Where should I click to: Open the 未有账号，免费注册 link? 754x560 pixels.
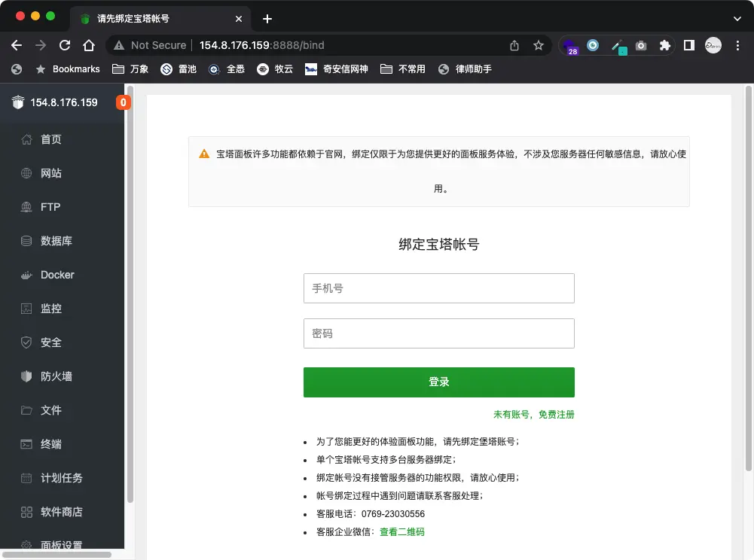click(x=534, y=414)
